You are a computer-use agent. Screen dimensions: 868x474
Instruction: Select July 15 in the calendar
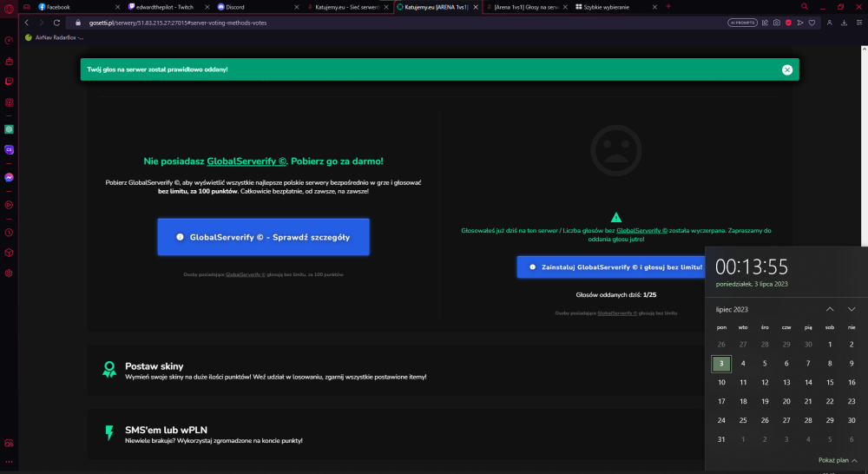click(x=830, y=382)
